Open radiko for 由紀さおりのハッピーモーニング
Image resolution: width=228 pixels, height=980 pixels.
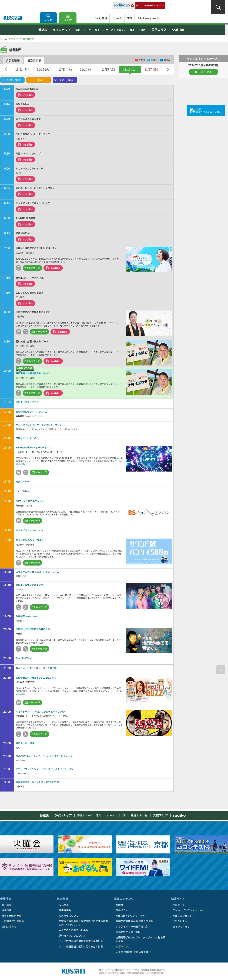coord(26,145)
